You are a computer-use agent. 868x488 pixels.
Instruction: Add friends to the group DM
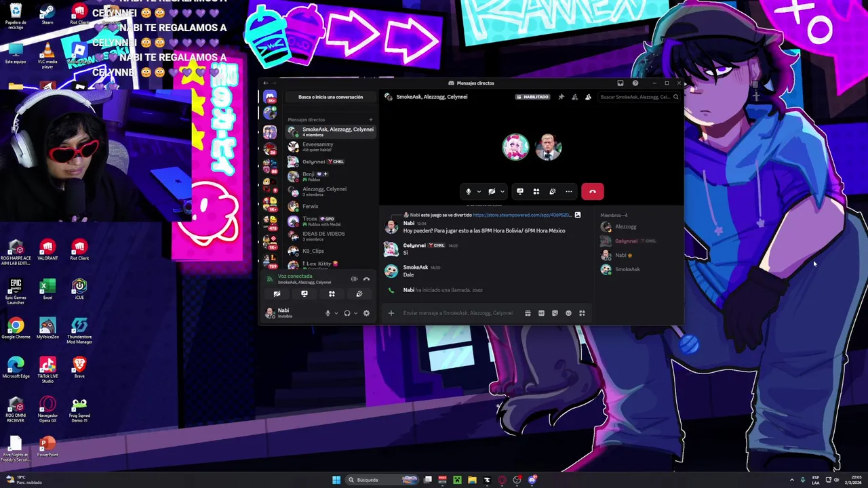[574, 97]
